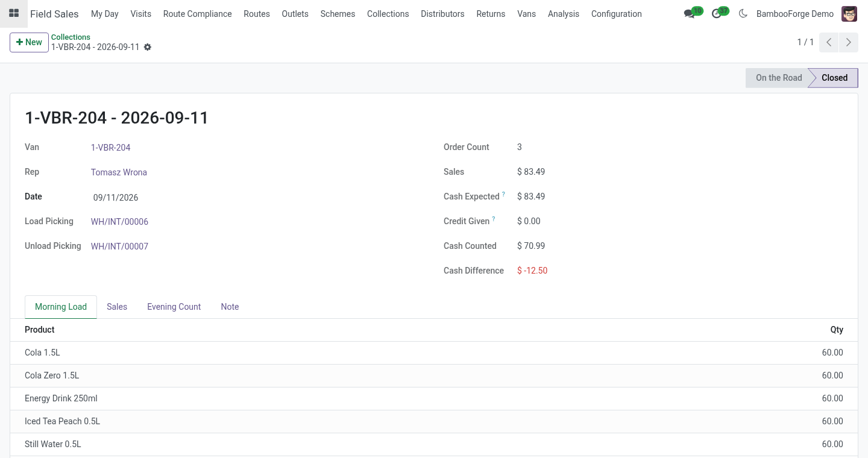This screenshot has width=868, height=458.
Task: Go to previous record arrow
Action: 829,42
